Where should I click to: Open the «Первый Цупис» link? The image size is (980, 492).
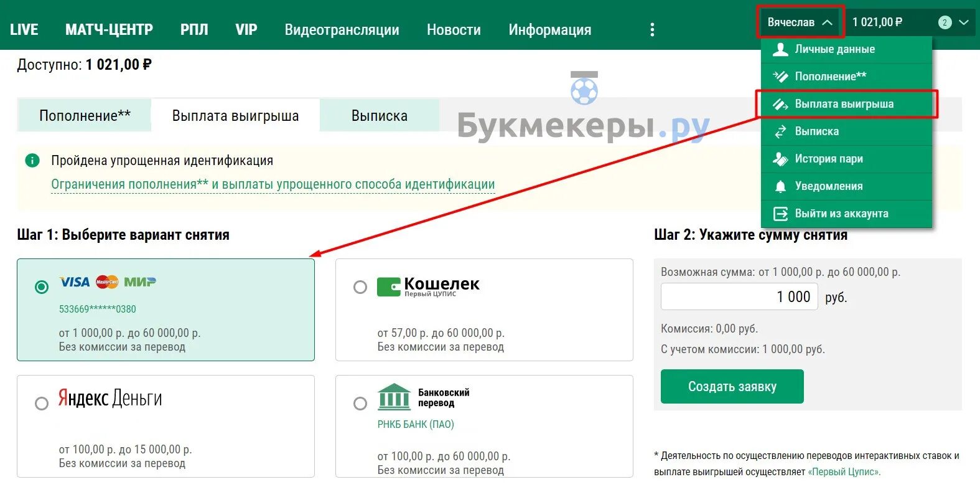point(844,472)
